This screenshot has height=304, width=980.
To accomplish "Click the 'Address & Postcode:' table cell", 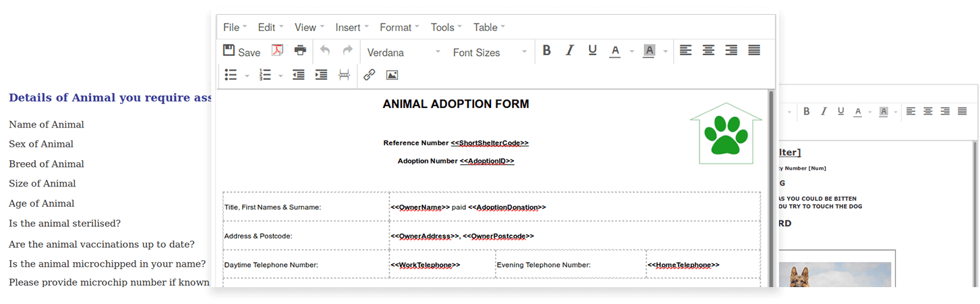I will click(x=306, y=236).
